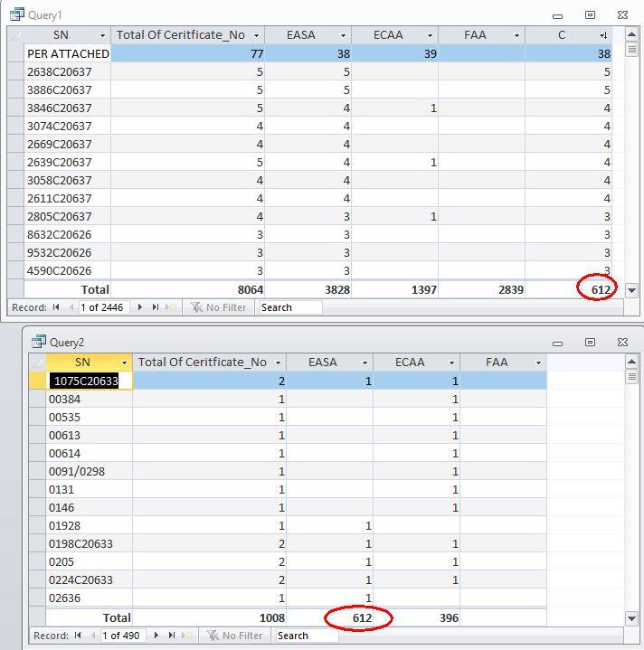Open ECAA column dropdown arrow in Query1
Viewport: 644px width, 650px height.
point(430,35)
